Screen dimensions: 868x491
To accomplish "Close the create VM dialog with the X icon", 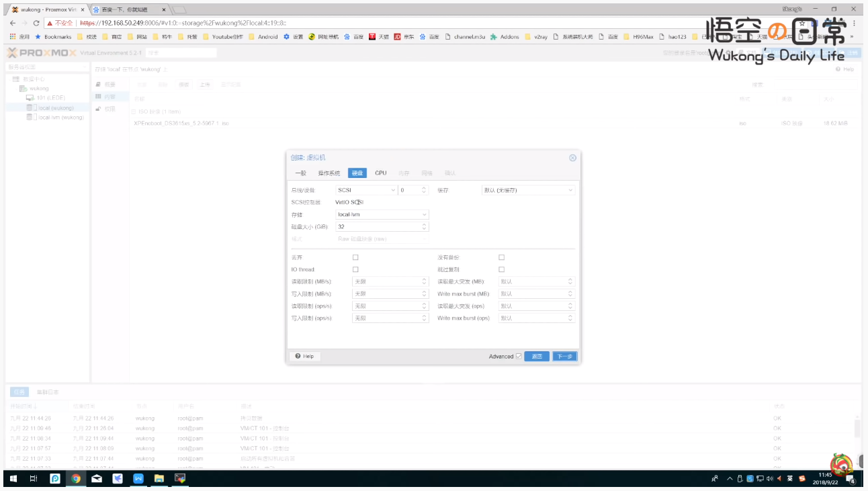I will click(572, 158).
